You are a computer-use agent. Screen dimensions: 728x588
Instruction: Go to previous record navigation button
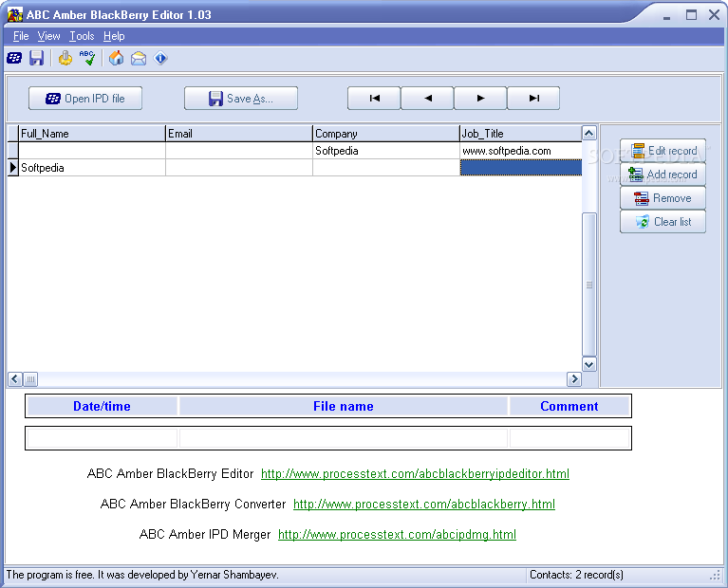[x=428, y=99]
